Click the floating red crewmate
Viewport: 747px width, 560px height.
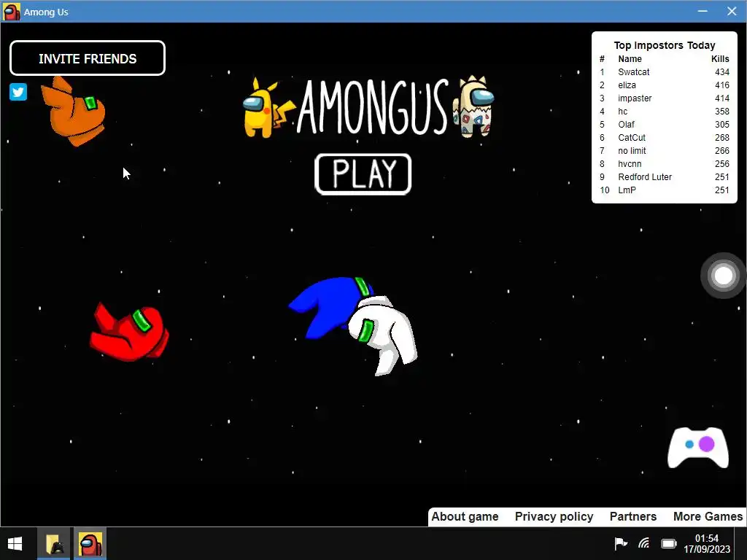(x=130, y=332)
